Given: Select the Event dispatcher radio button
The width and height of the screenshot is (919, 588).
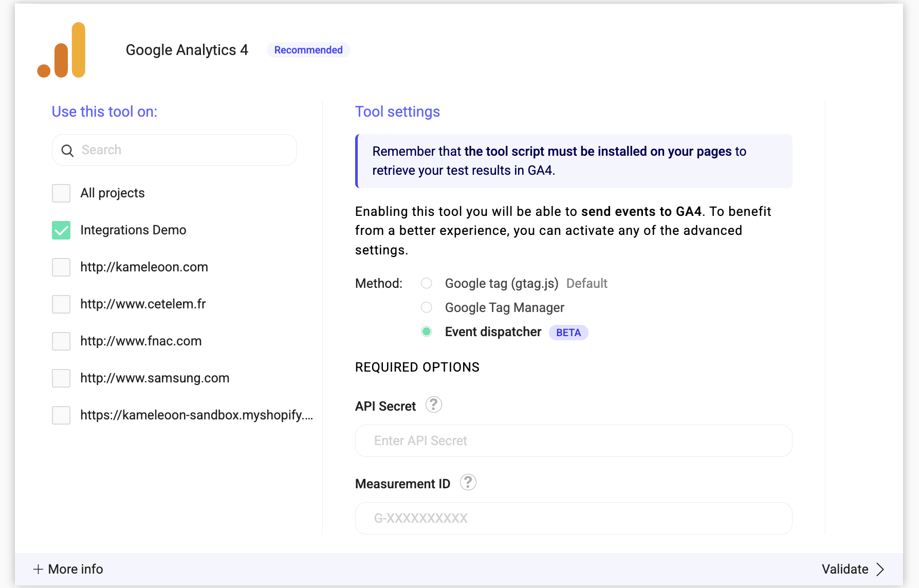Looking at the screenshot, I should point(426,332).
